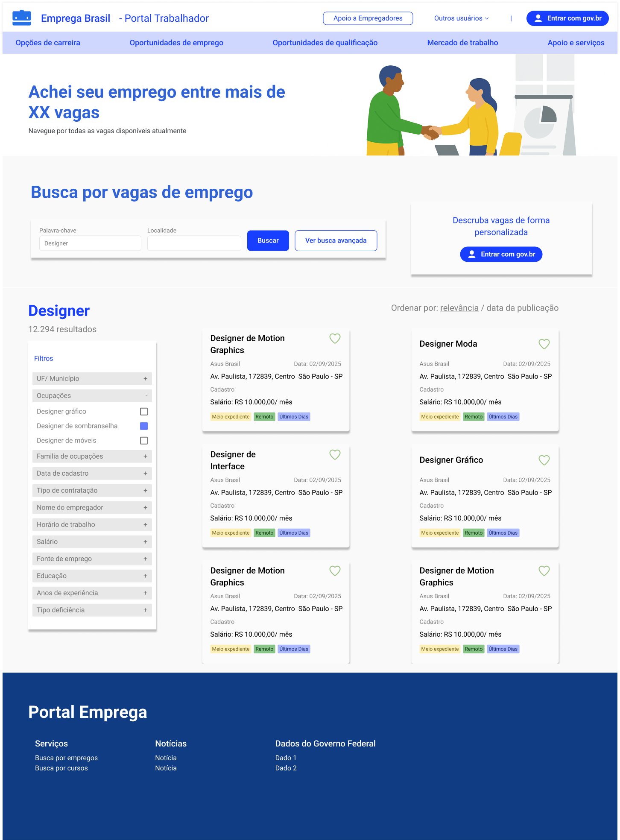Expand the Educação filter
The height and width of the screenshot is (840, 620).
tap(92, 576)
